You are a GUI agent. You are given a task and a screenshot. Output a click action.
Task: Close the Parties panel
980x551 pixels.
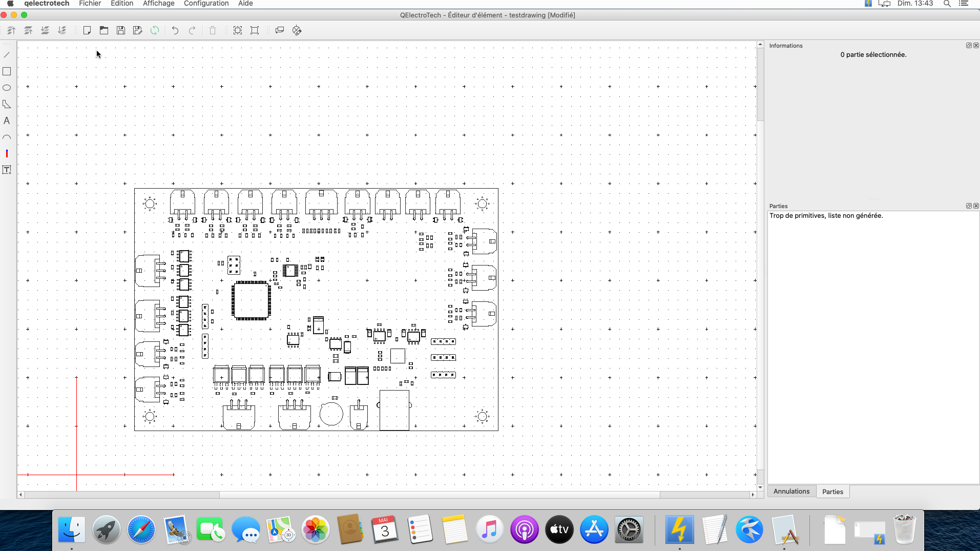[x=976, y=206]
